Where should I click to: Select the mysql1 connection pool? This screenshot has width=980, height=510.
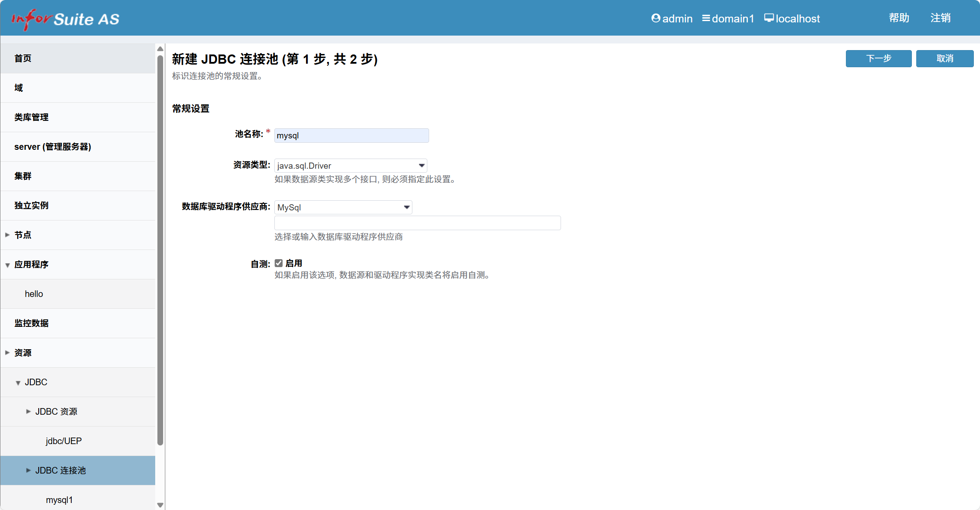(x=59, y=499)
